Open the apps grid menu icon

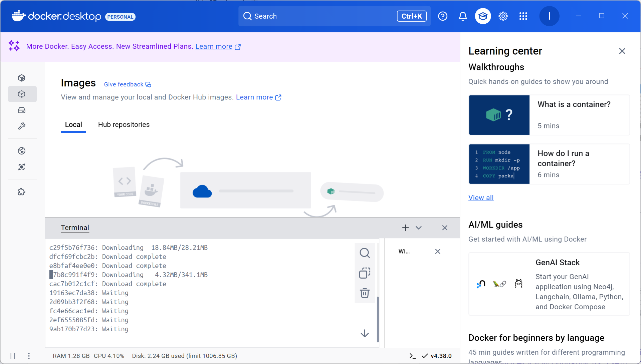click(523, 16)
